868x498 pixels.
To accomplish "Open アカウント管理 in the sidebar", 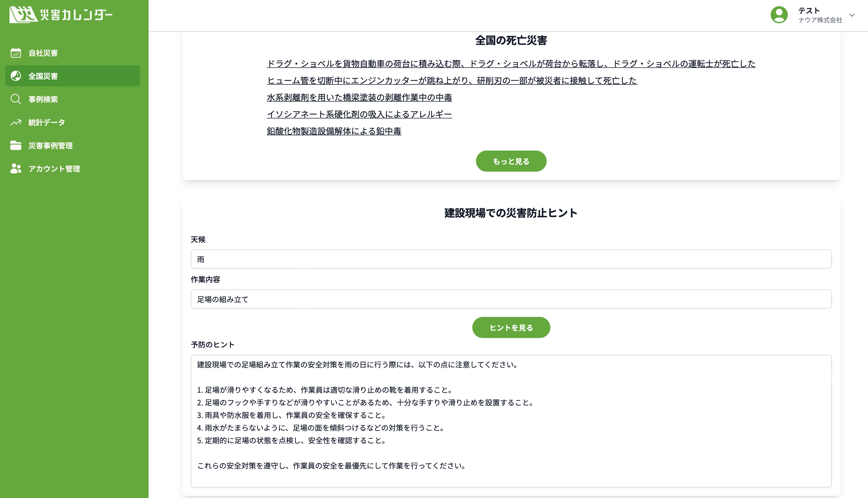I will pos(72,169).
